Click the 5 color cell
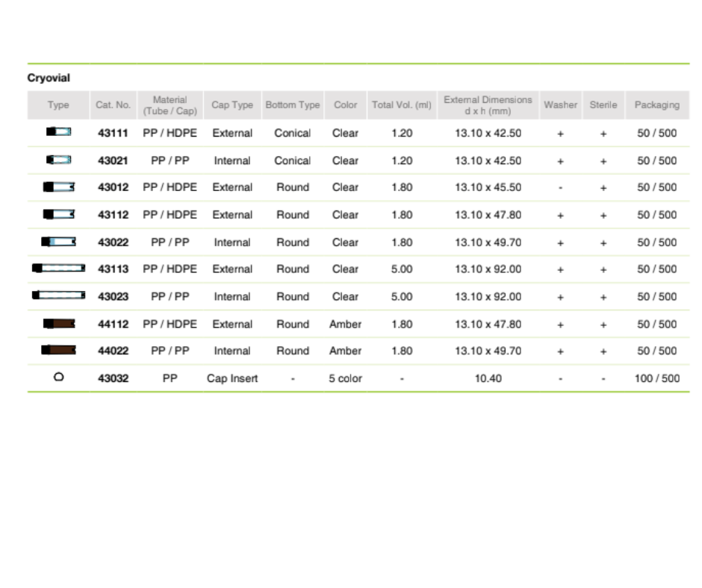The height and width of the screenshot is (588, 702). [345, 378]
